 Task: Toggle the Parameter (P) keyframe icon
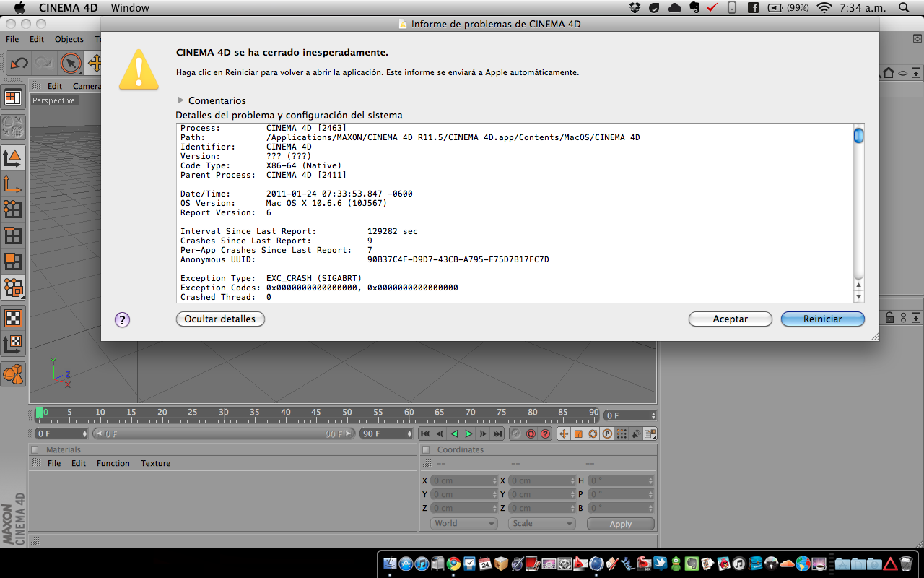[x=607, y=433]
